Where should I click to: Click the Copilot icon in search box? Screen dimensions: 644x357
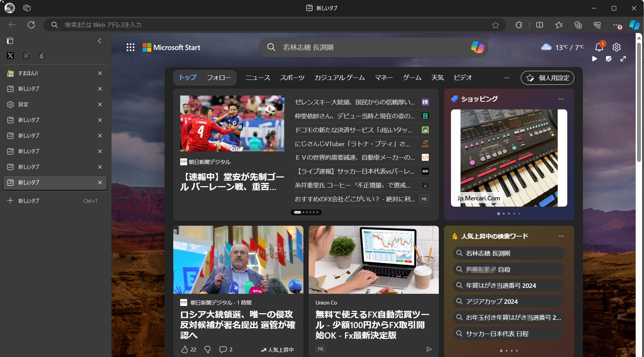click(477, 47)
